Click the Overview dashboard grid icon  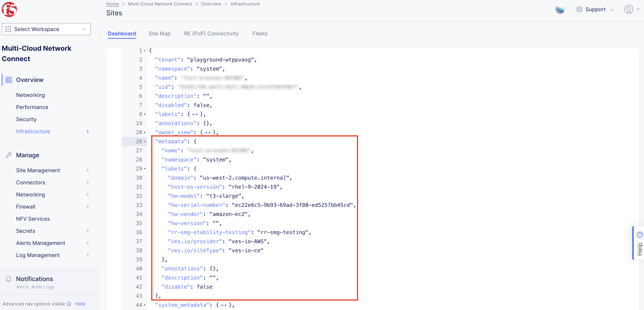click(8, 80)
